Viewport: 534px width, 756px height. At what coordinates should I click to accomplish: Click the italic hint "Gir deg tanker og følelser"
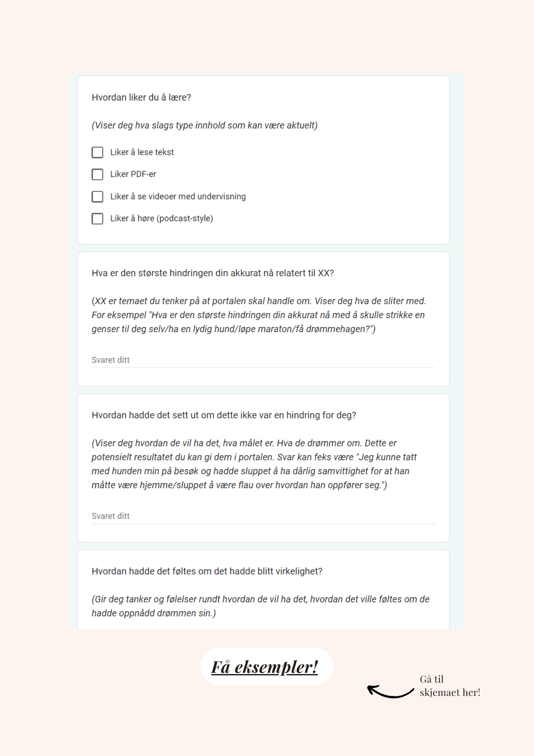[261, 606]
